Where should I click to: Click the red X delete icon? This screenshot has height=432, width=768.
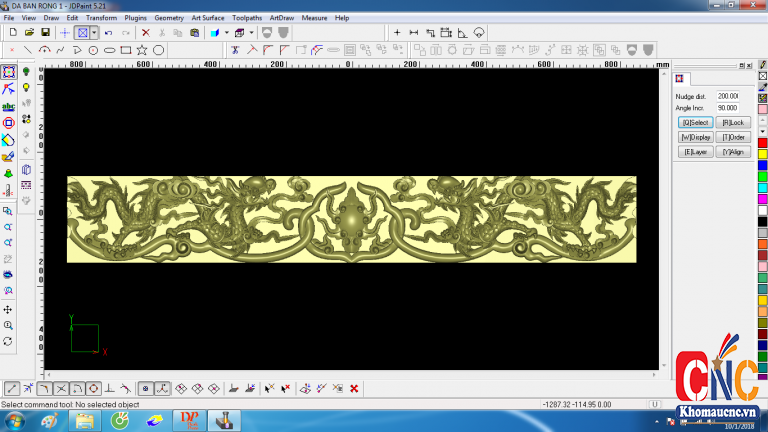point(145,32)
